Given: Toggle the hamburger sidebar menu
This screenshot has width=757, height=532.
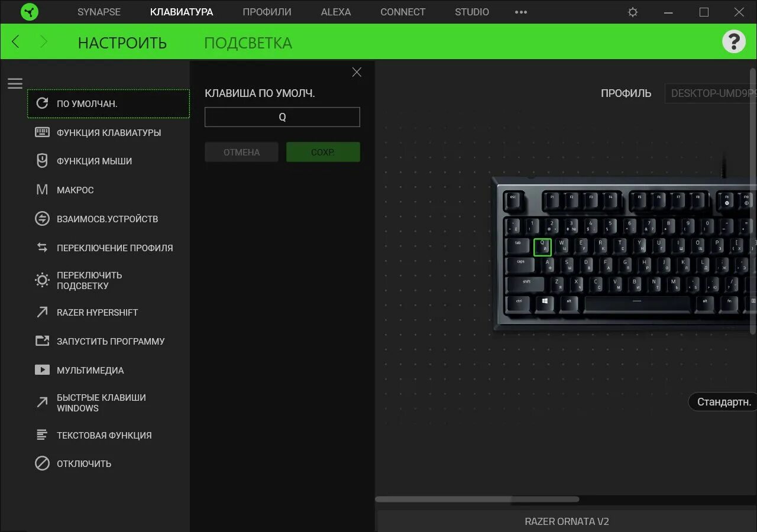Looking at the screenshot, I should tap(15, 84).
